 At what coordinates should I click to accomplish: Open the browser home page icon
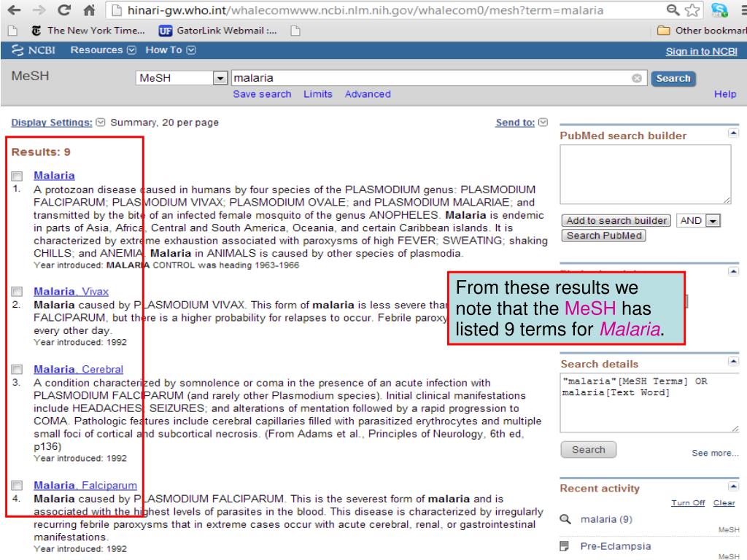pos(89,10)
